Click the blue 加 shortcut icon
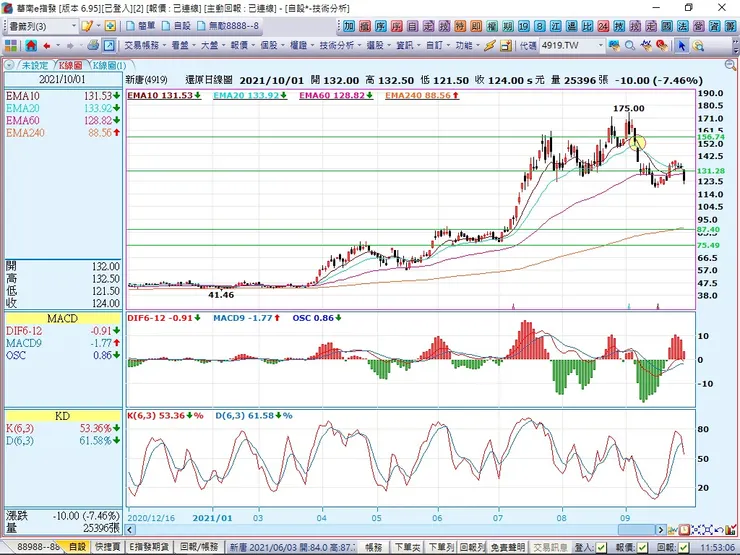The height and width of the screenshot is (555, 740). click(x=349, y=26)
